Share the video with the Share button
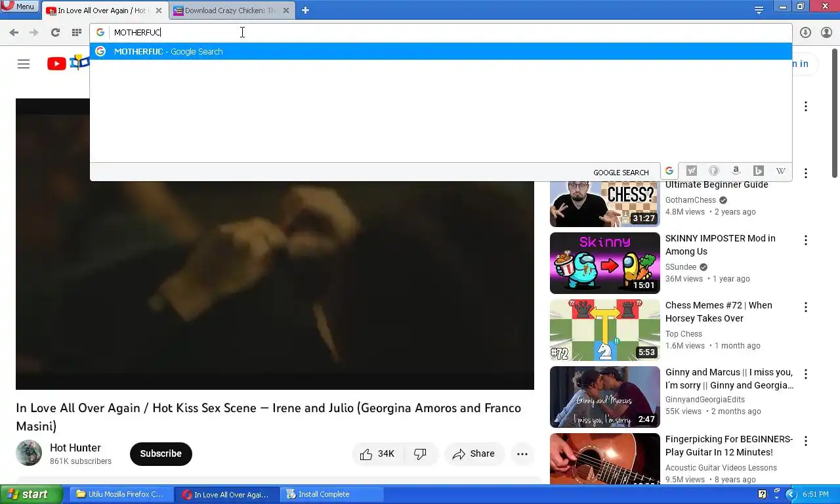 (x=474, y=453)
